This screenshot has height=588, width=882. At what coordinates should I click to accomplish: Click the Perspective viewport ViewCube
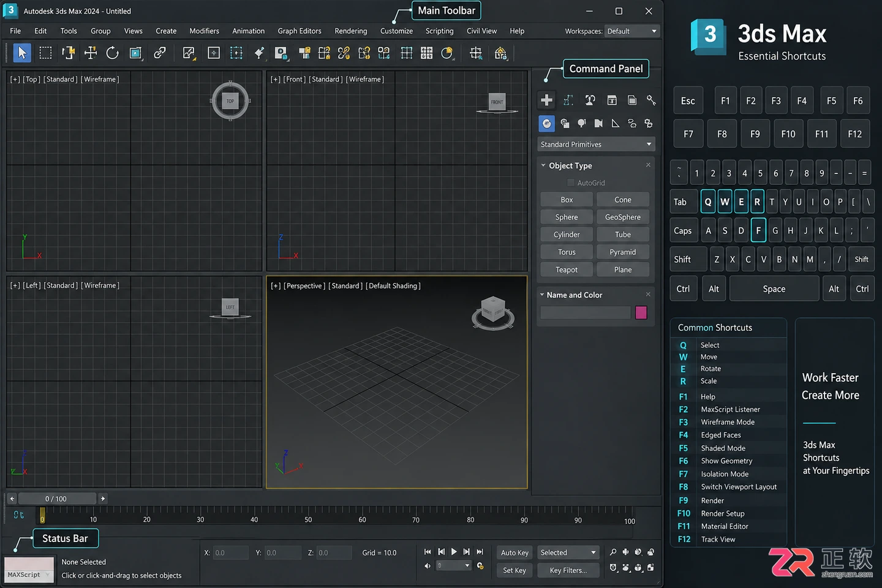pos(493,312)
